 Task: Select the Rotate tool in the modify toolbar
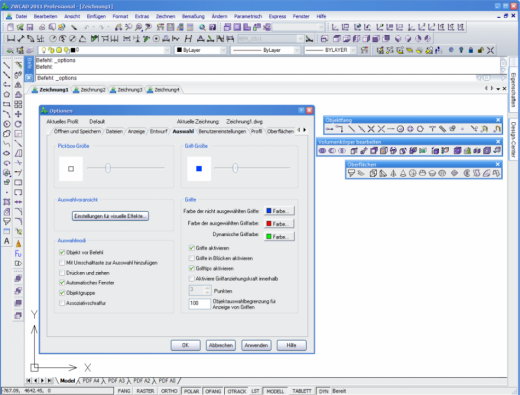[18, 124]
